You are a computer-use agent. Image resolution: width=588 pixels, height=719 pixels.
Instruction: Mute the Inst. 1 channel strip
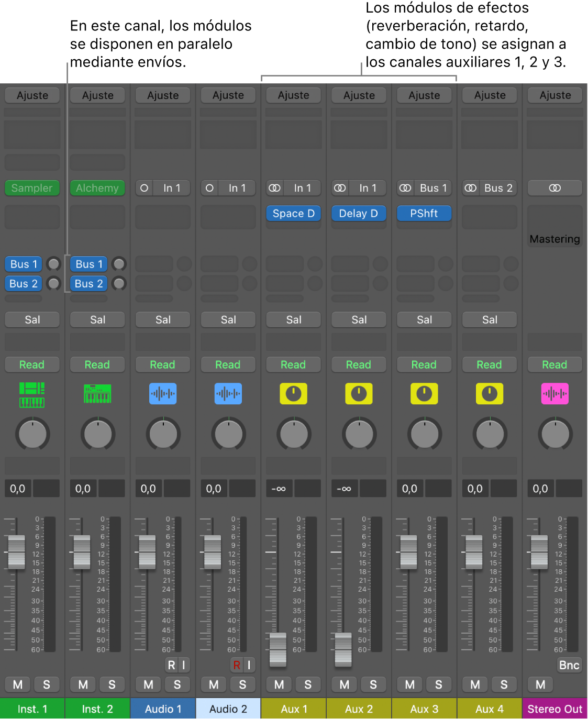click(x=18, y=684)
